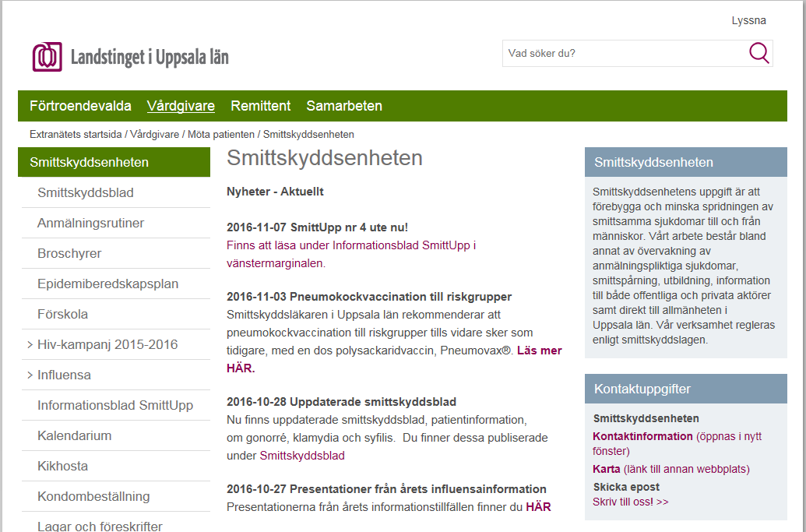Click '2016-11-07 SmittUpp nr 4 ute nu!' headline

(x=317, y=227)
